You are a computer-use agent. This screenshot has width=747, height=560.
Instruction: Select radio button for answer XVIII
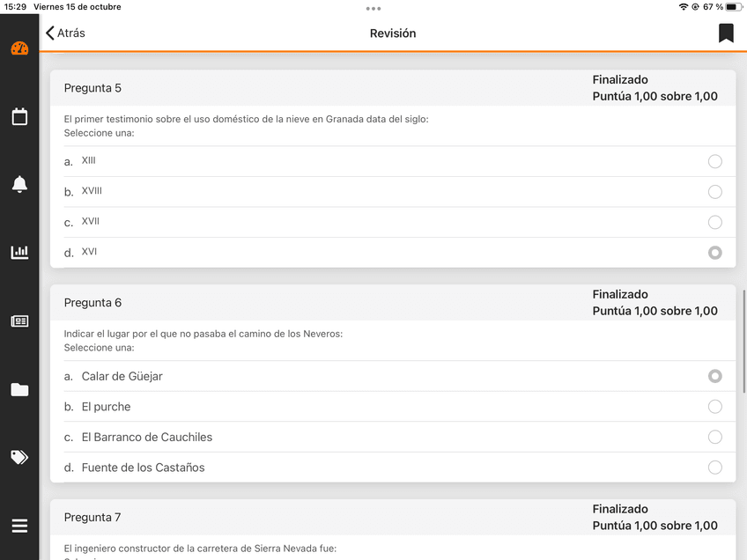pyautogui.click(x=715, y=192)
